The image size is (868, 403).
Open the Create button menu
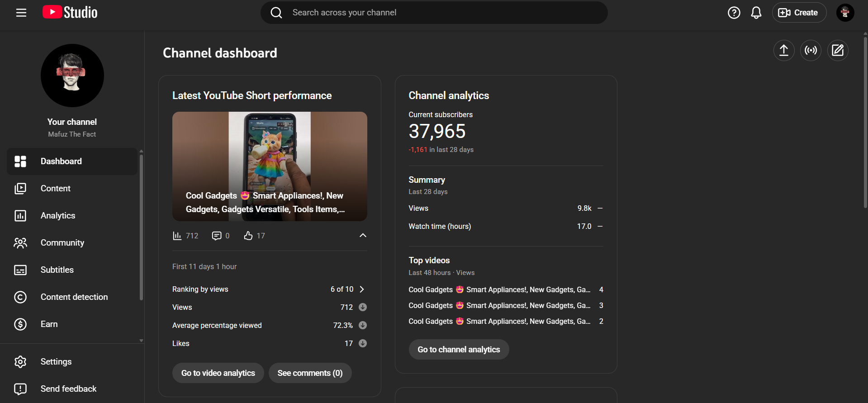coord(798,13)
